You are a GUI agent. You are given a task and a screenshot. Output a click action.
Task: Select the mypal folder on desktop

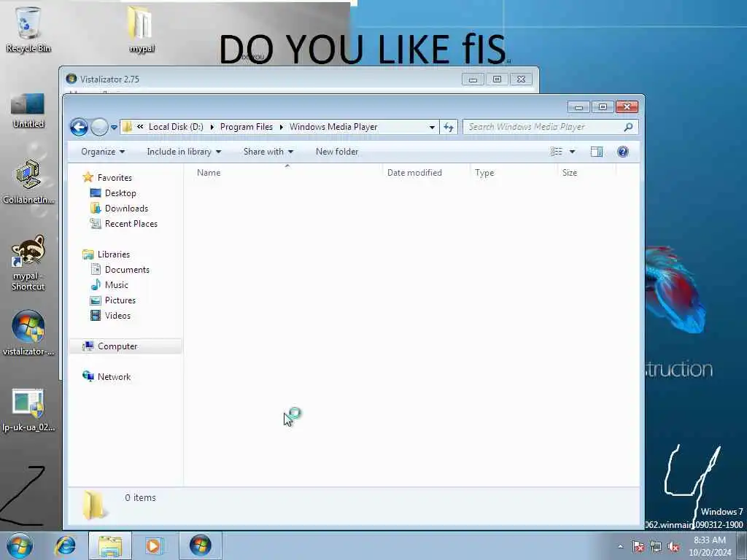142,29
